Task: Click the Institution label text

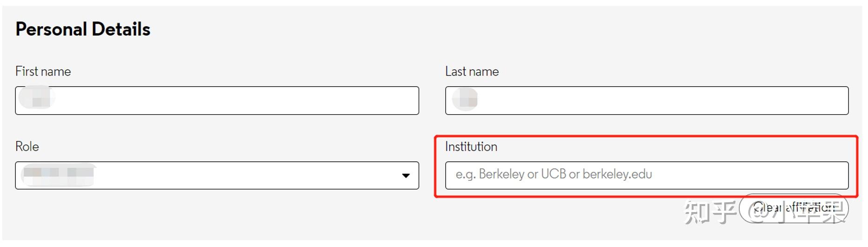Action: 471,146
